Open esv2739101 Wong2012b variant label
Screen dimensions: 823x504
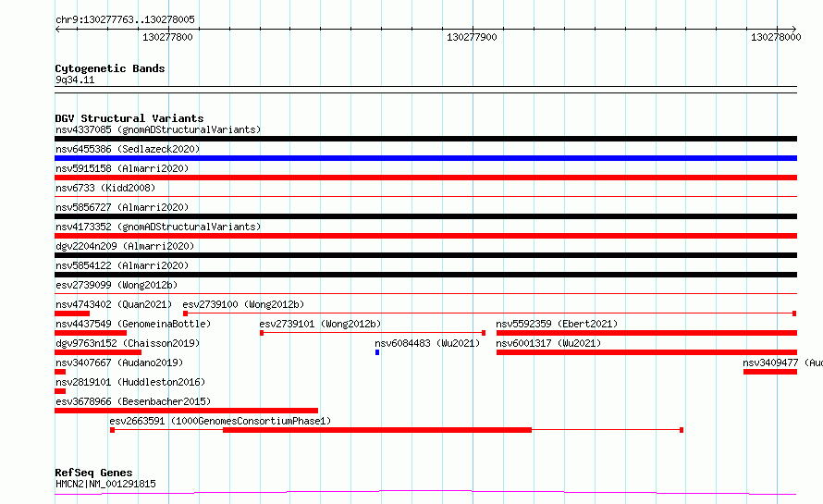320,324
